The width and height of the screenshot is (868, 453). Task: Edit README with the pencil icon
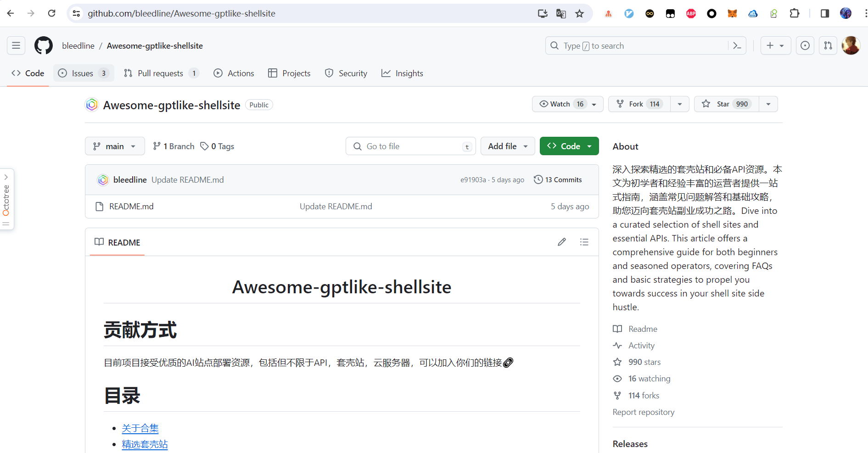[x=562, y=242]
